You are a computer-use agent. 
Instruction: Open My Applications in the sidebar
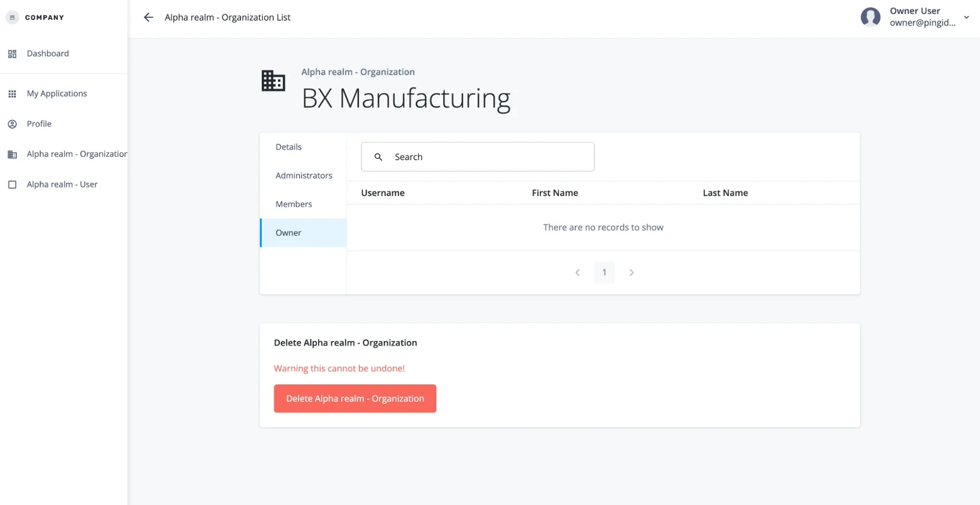pos(64,94)
